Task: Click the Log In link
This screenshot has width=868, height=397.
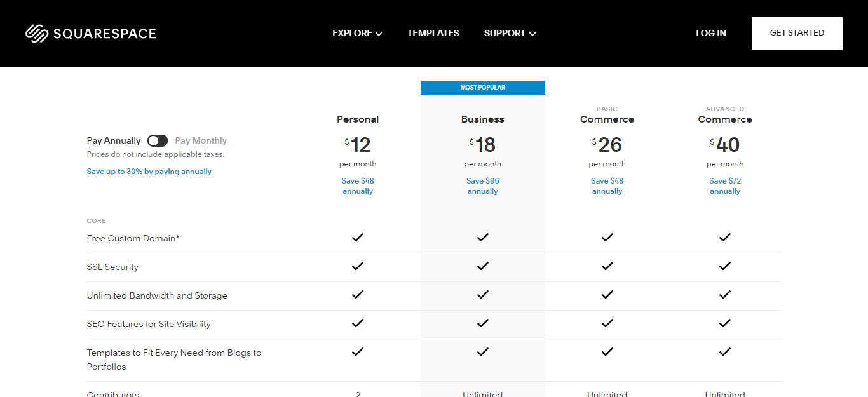Action: pos(711,33)
